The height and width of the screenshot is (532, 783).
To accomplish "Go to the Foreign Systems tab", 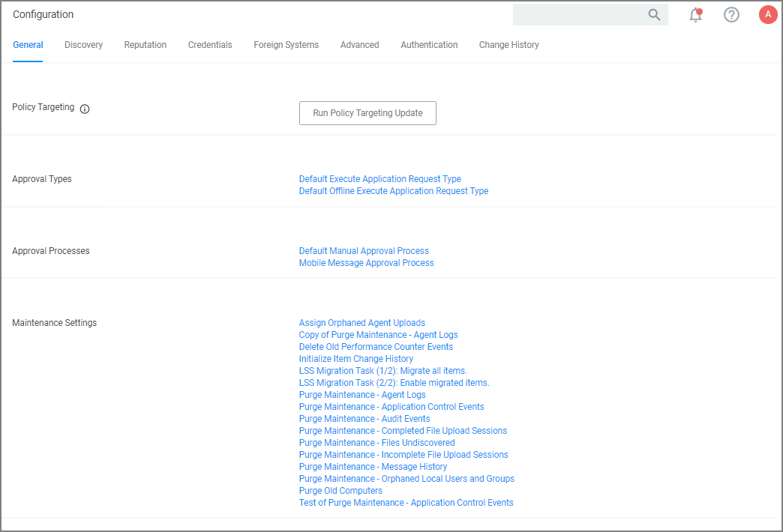I will click(286, 45).
